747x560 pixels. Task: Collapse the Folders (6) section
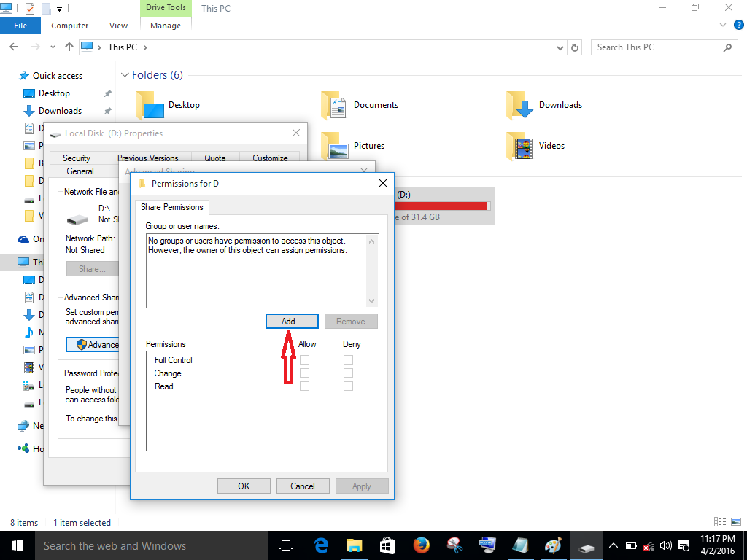tap(125, 74)
